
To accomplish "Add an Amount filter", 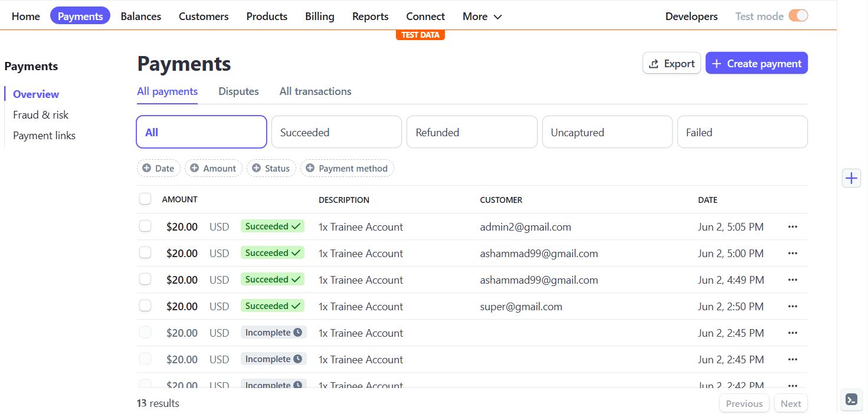I will pos(214,168).
